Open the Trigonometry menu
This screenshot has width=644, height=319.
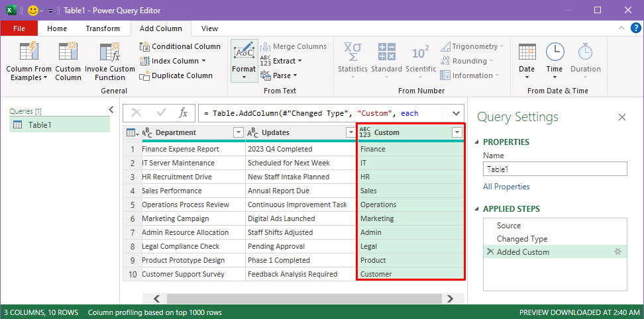472,46
